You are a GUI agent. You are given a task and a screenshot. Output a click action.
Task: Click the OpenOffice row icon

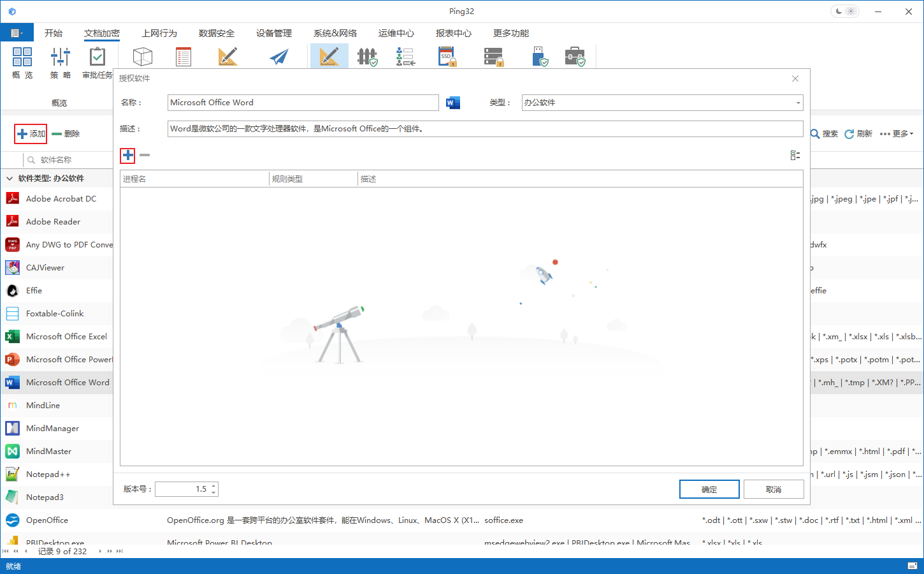[12, 520]
